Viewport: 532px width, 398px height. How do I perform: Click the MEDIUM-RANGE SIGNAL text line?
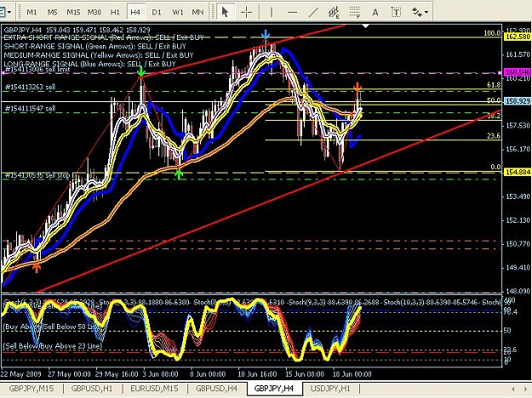(99, 55)
